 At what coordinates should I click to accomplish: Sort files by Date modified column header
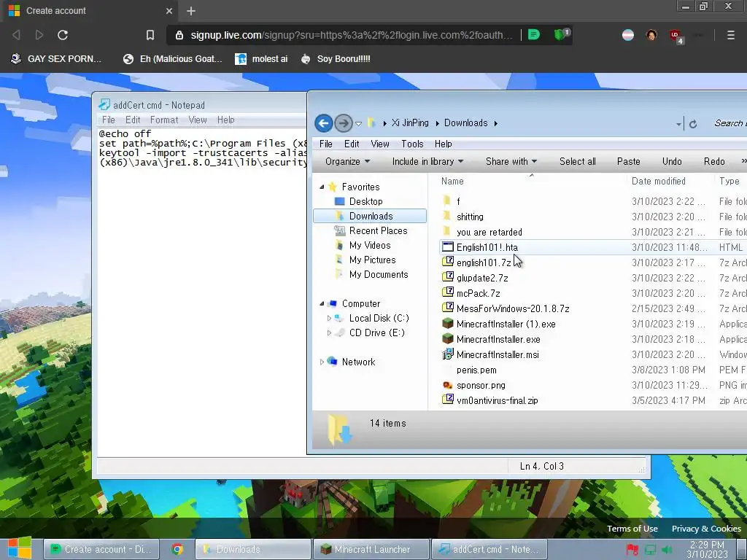659,181
